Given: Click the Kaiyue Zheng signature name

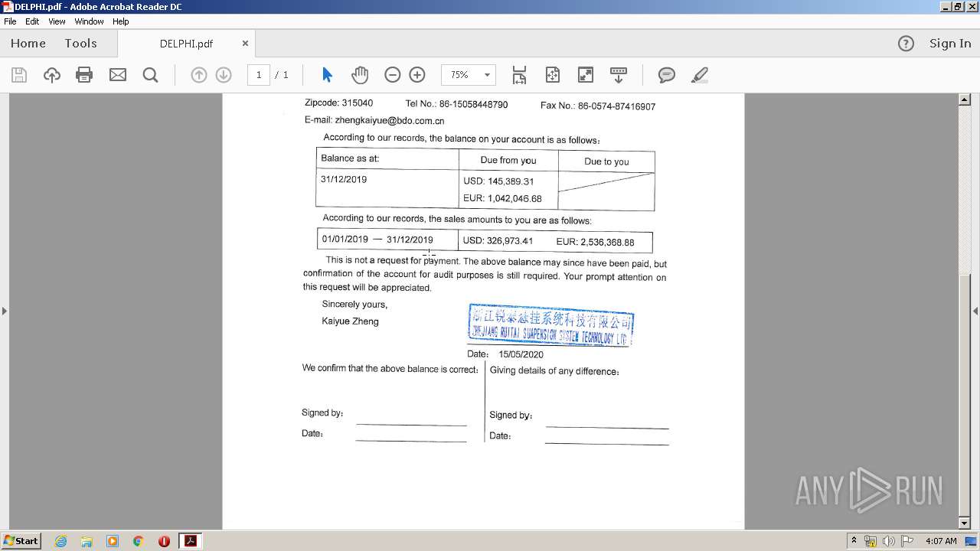Looking at the screenshot, I should pyautogui.click(x=350, y=321).
